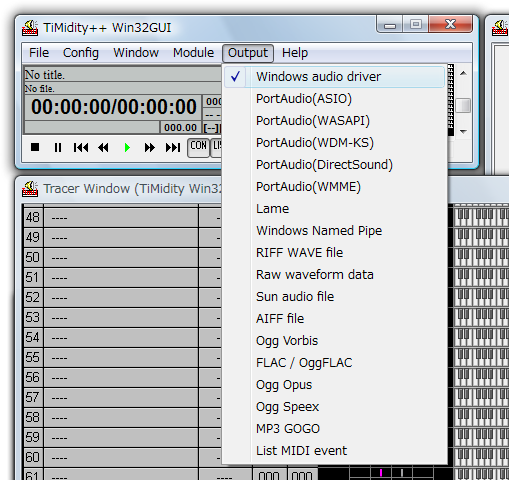Screen dimensions: 509x480
Task: Rewind with the double-left arrow button
Action: click(103, 147)
